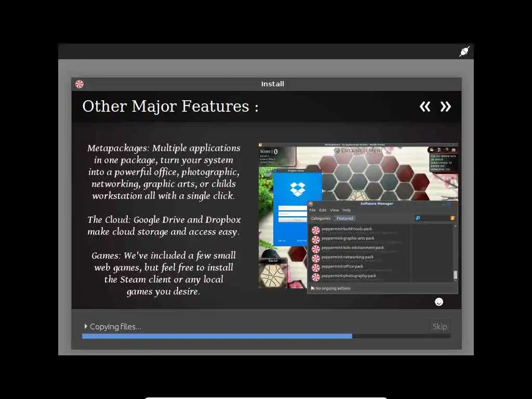Screen dimensions: 532x399
Task: Click the Peppermint logo in Install title bar
Action: [x=79, y=84]
